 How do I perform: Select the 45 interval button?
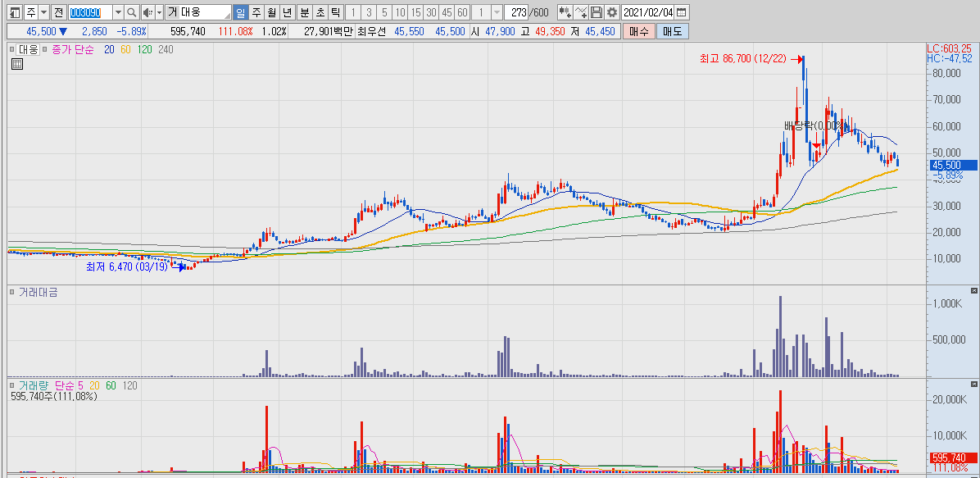tap(447, 11)
